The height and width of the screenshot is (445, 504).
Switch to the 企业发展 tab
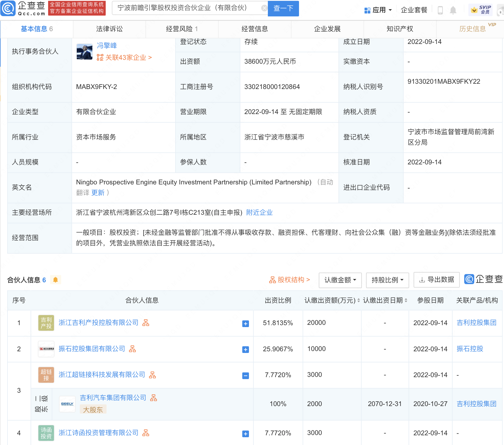pos(327,29)
